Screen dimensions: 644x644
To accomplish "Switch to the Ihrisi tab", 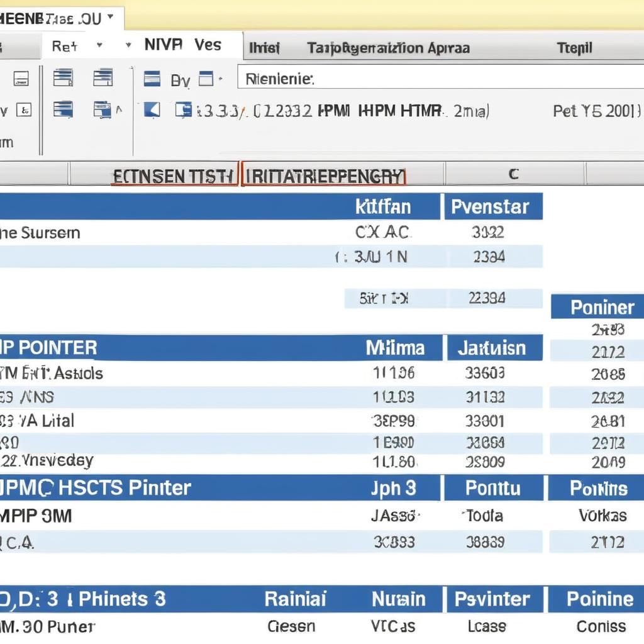I will [264, 48].
